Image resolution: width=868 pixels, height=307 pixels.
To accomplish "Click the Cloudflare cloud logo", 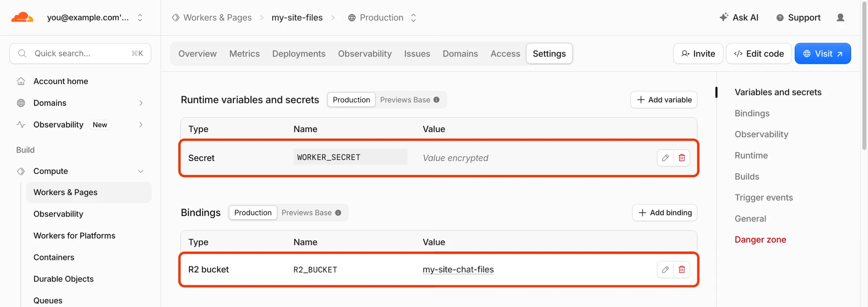I will (22, 17).
